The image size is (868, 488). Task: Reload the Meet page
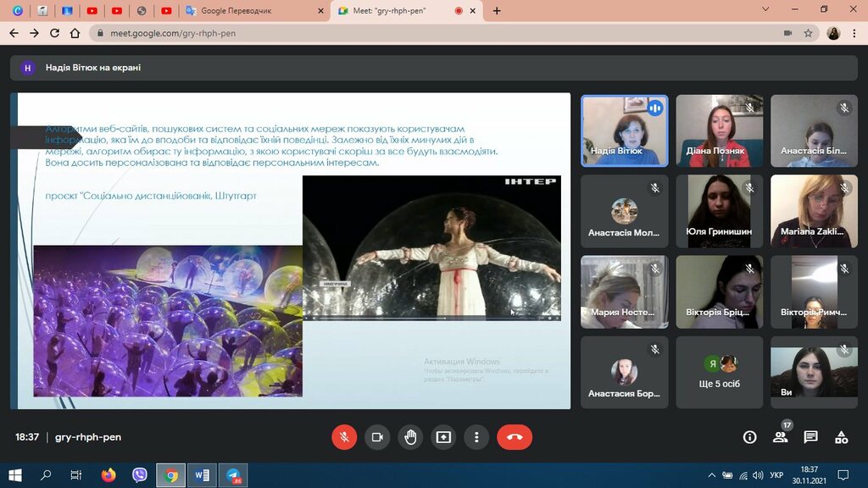pyautogui.click(x=55, y=33)
